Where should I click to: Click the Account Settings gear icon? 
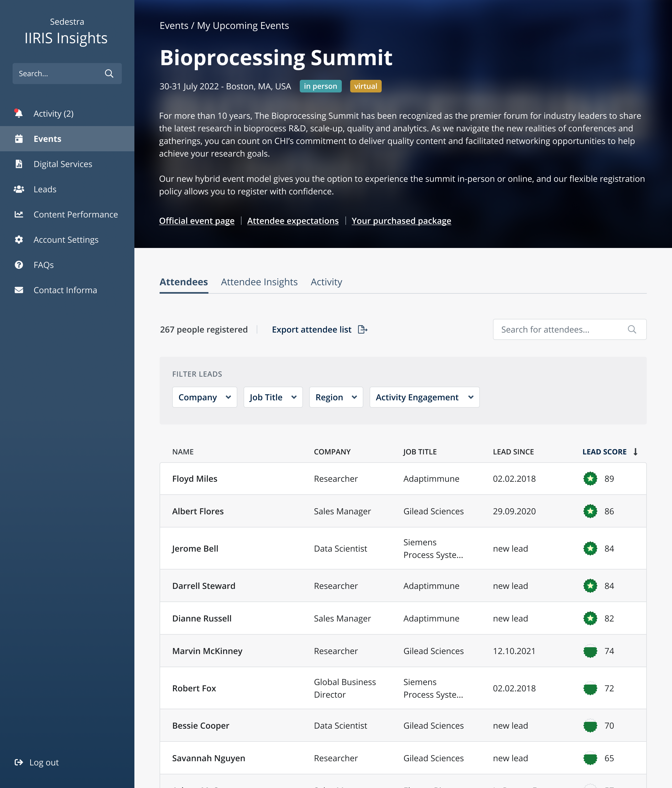19,240
